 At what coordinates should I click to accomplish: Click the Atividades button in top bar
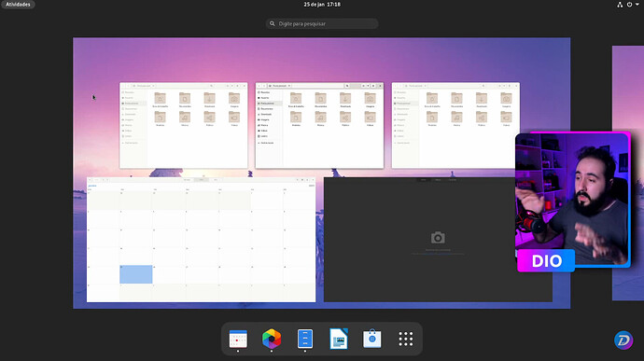pyautogui.click(x=18, y=5)
